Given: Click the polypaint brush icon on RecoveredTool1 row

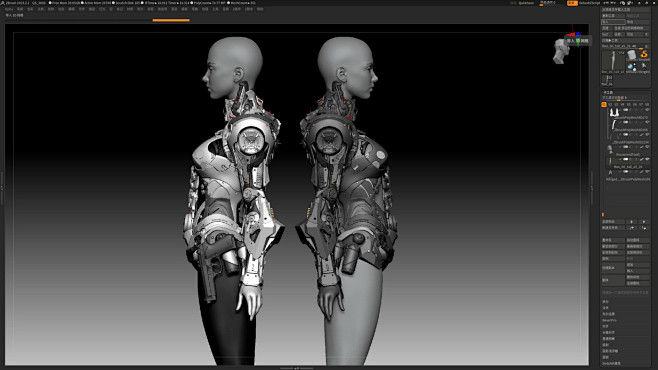Looking at the screenshot, I should coord(641,147).
